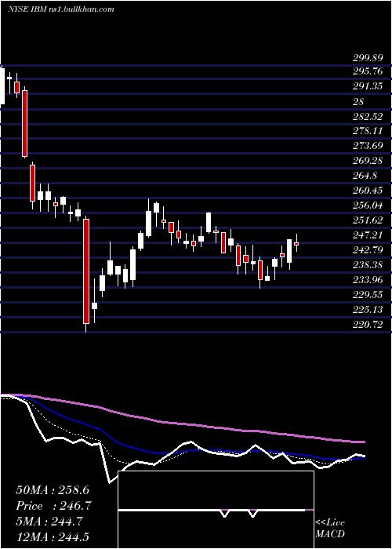
Task: Click the Price : 246.7 reading
Action: (x=54, y=506)
